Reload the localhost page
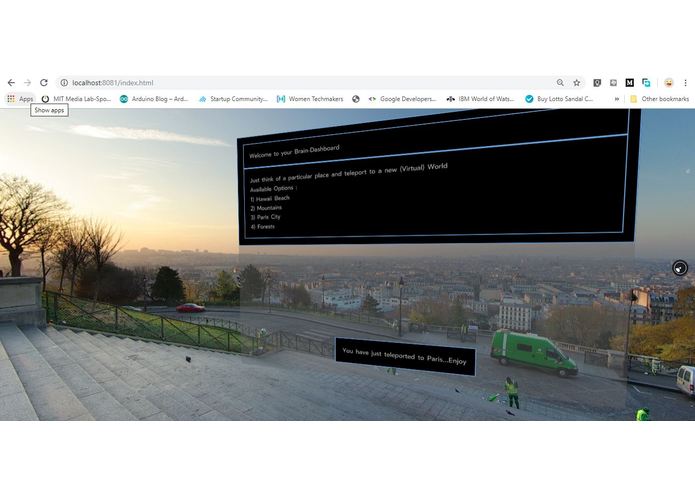 pos(43,83)
